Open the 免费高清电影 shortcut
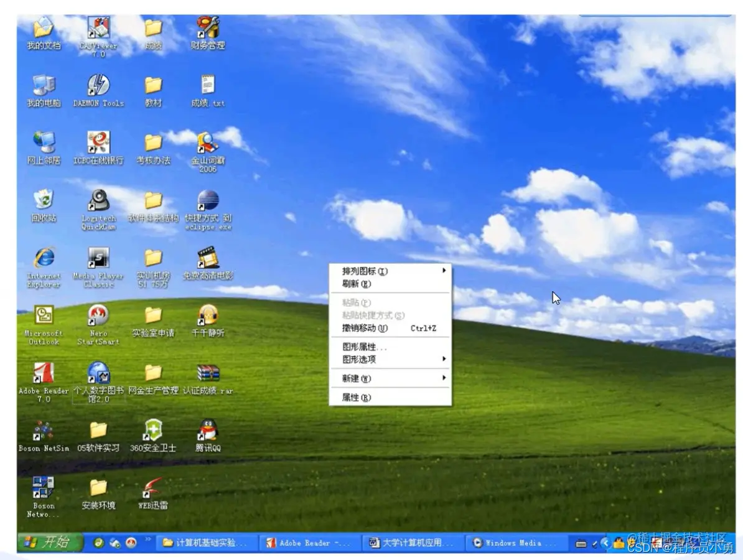This screenshot has height=560, width=743. pos(208,263)
